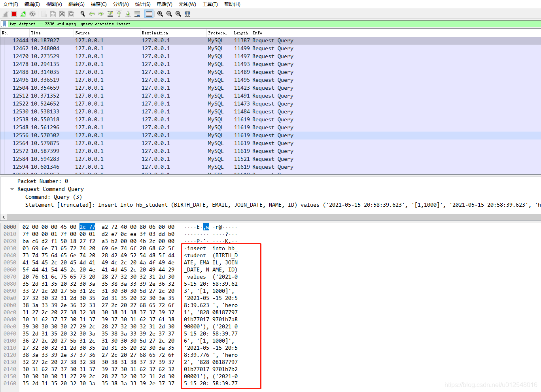Click the start capture shark fin icon

click(6, 14)
